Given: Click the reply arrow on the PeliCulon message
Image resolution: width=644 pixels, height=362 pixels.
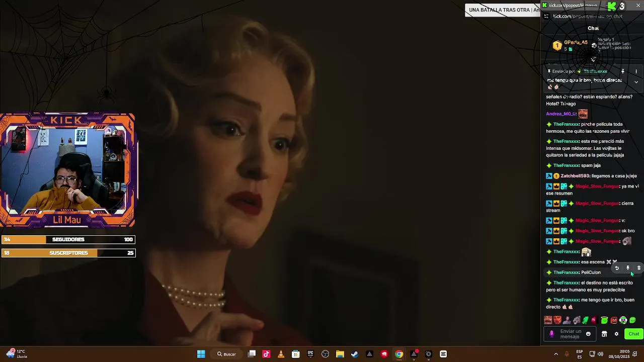Looking at the screenshot, I should (x=617, y=268).
